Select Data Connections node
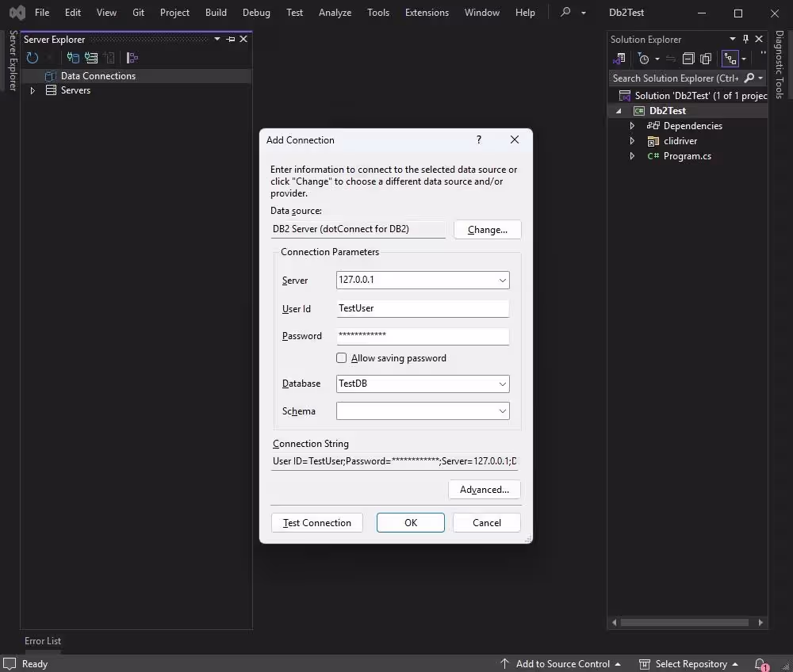The width and height of the screenshot is (793, 672). tap(98, 76)
